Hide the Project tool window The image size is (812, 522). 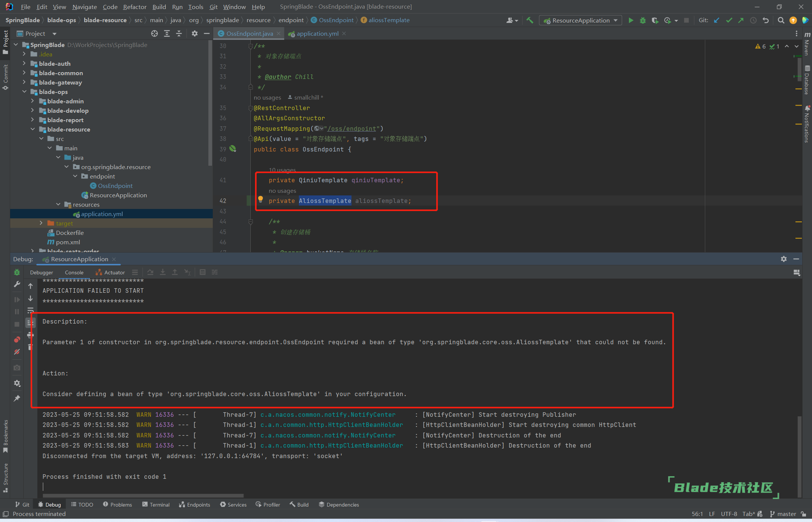coord(206,33)
